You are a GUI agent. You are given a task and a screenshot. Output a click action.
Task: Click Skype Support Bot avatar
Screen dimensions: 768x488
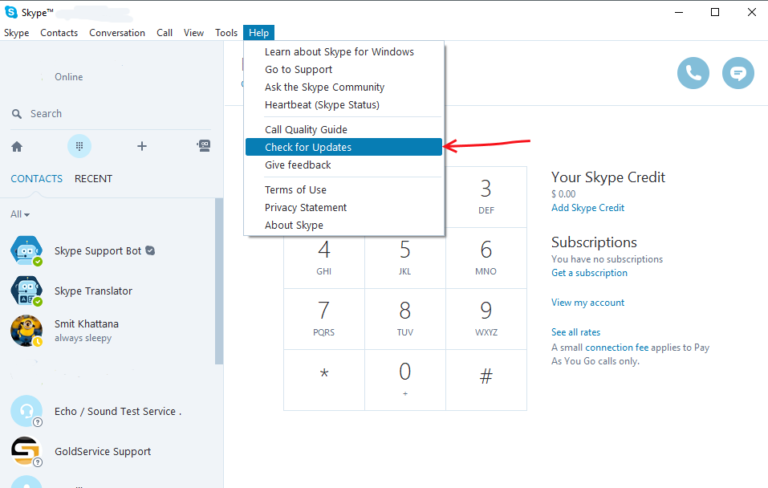pos(26,250)
